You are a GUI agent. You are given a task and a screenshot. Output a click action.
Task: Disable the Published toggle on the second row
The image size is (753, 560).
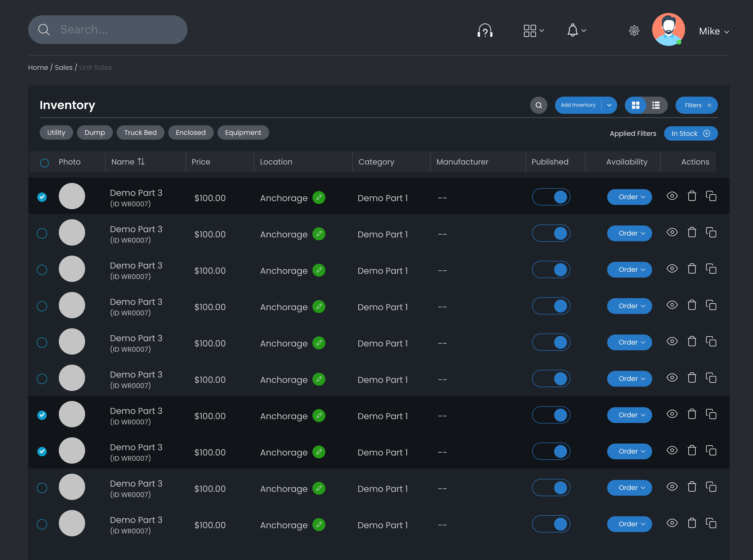tap(551, 233)
